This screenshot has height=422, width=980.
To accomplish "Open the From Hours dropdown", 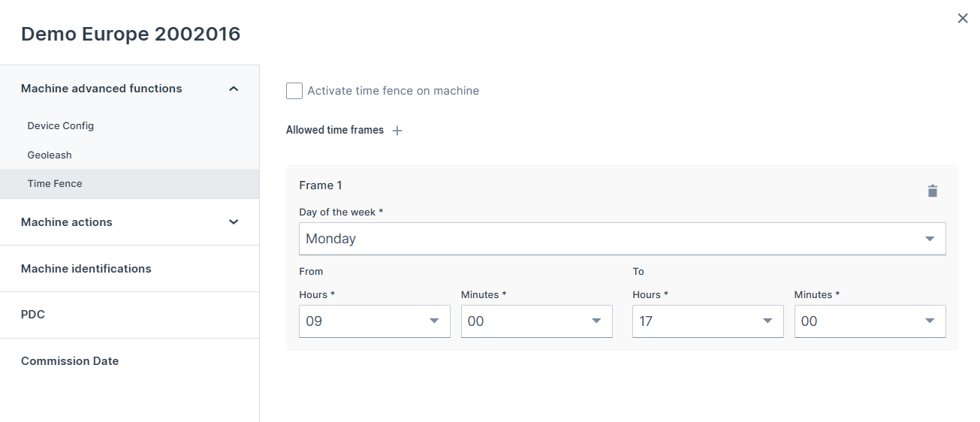I will click(374, 321).
